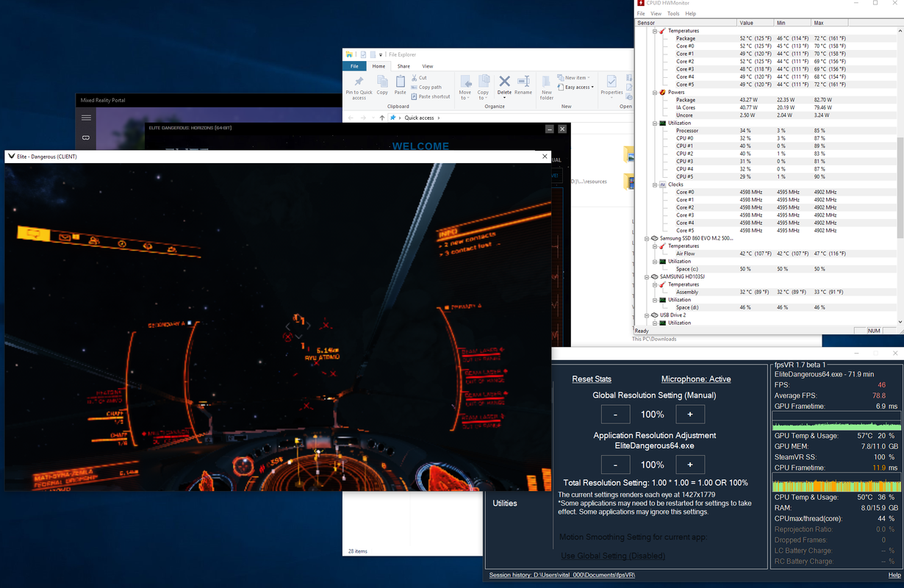Click the Quick access star icon in address bar
Viewport: 904px width, 588px height.
393,118
